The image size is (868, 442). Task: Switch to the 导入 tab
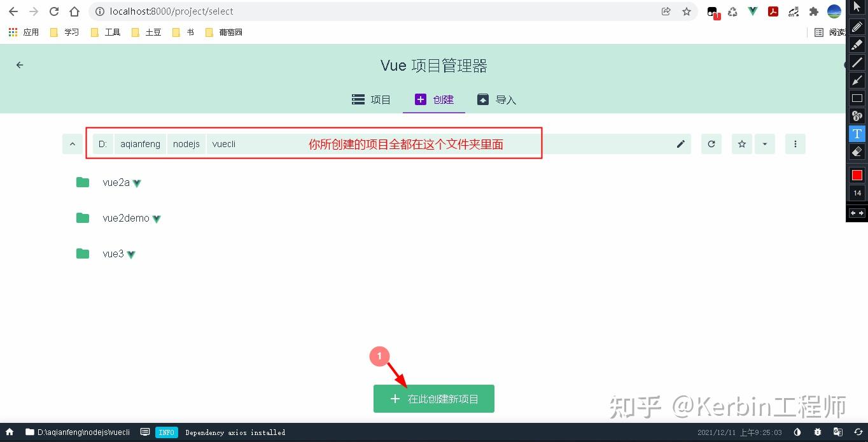pos(496,99)
